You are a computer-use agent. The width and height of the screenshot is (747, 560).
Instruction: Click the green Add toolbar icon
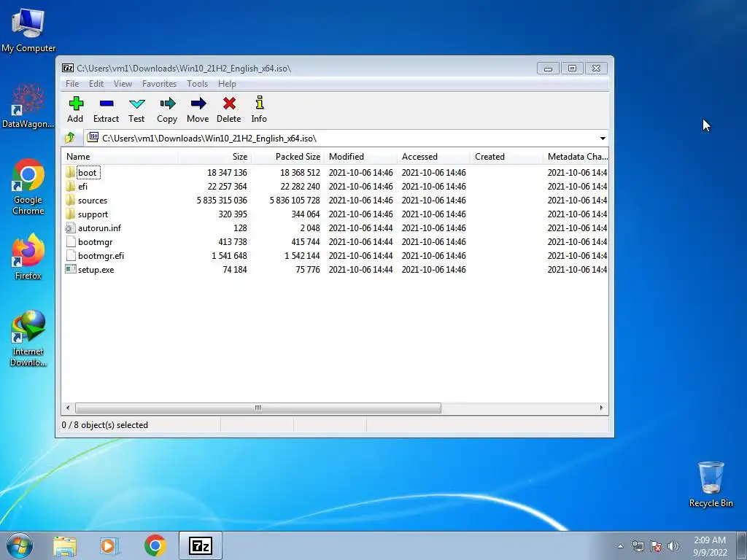tap(76, 104)
